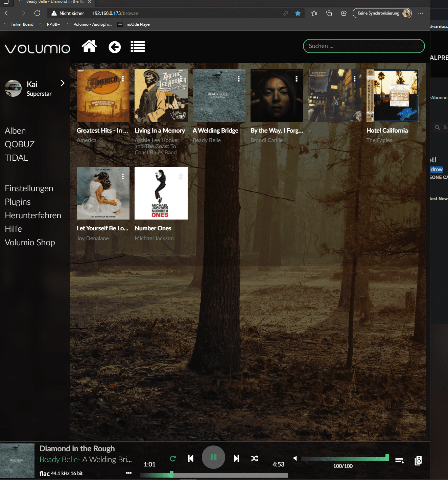Click Nicht sicher security warning
448x480 pixels.
(68, 13)
